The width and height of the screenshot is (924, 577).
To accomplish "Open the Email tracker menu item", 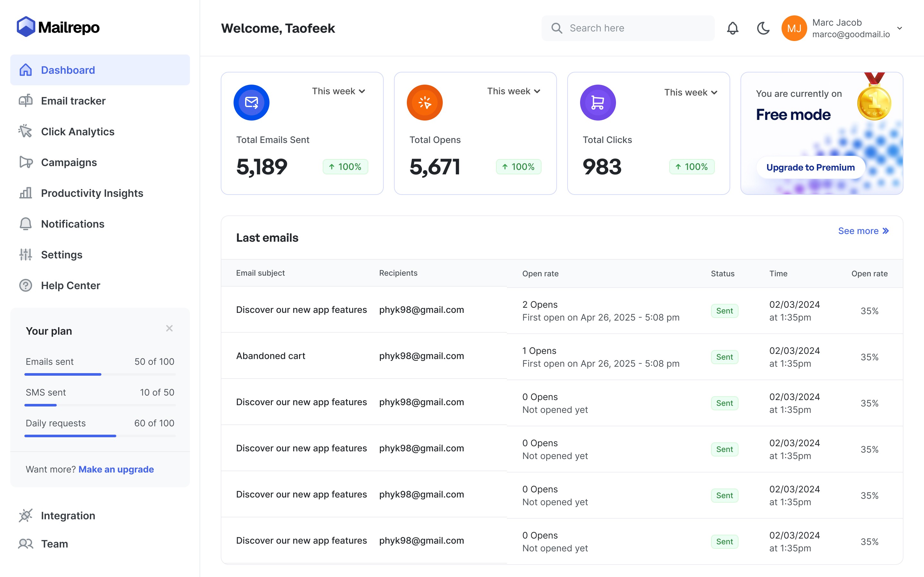I will click(73, 101).
